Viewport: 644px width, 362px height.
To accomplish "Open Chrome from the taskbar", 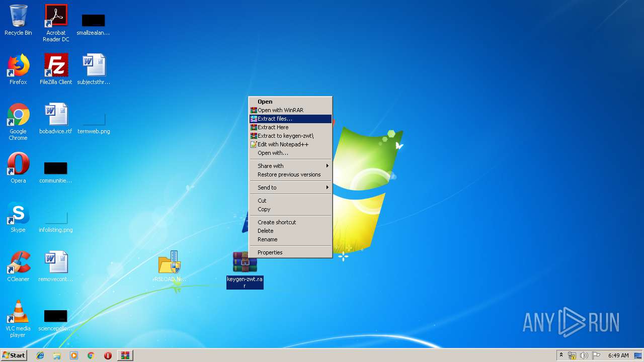I will tap(91, 355).
